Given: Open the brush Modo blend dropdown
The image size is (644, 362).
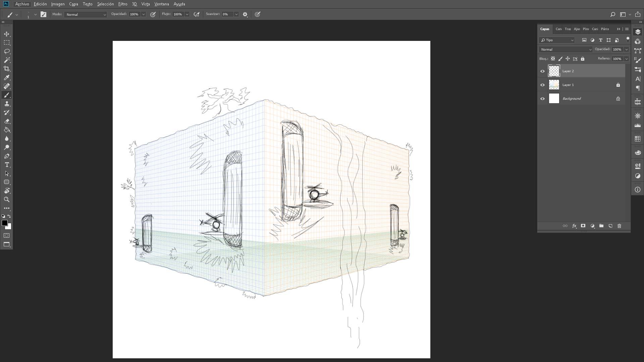Looking at the screenshot, I should [x=86, y=14].
